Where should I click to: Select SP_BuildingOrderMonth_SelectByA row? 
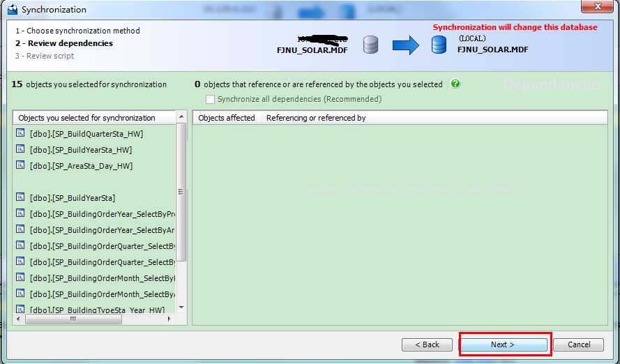94,294
